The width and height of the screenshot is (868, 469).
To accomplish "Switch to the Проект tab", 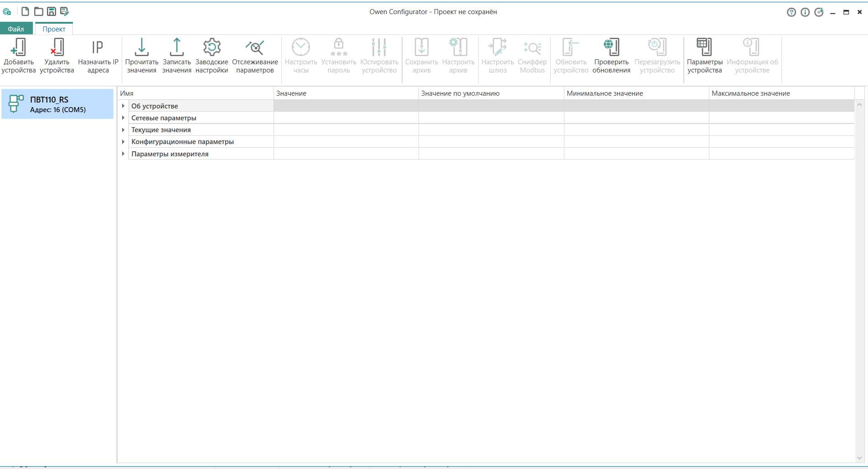I will pyautogui.click(x=54, y=29).
